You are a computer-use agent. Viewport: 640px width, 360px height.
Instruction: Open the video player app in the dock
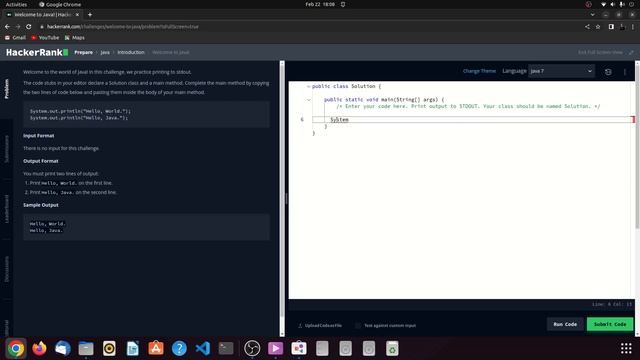coord(275,348)
